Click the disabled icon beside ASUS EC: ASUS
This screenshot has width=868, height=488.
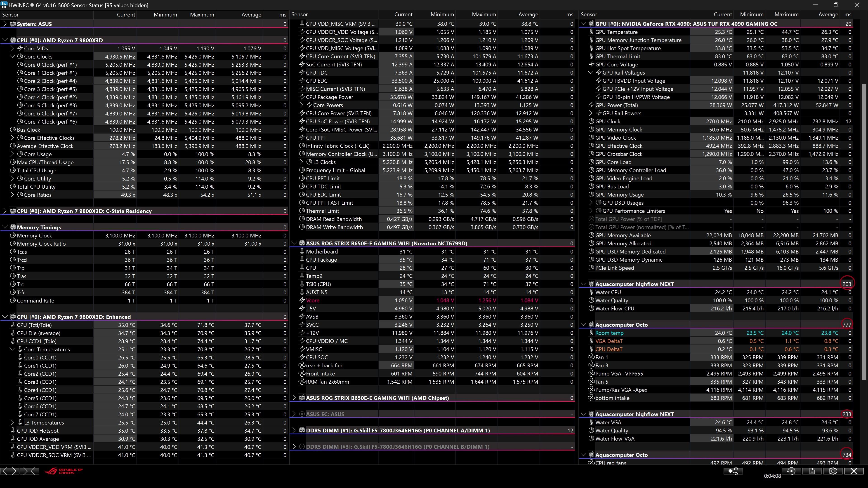pos(302,414)
